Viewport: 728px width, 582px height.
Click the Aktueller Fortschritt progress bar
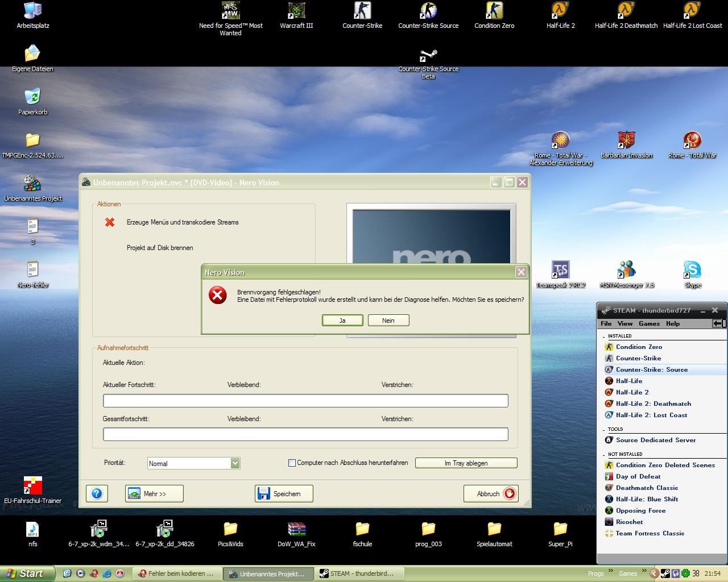[305, 401]
